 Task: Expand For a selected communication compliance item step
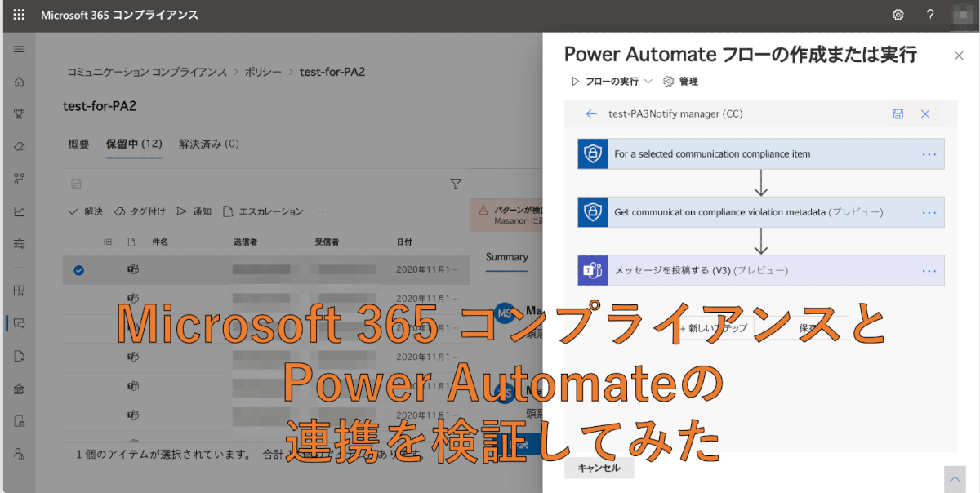761,153
